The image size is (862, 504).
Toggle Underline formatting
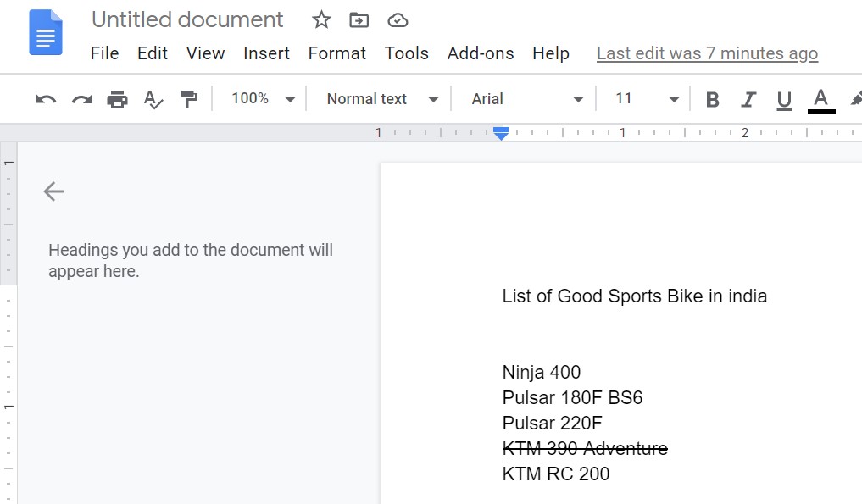coord(785,101)
